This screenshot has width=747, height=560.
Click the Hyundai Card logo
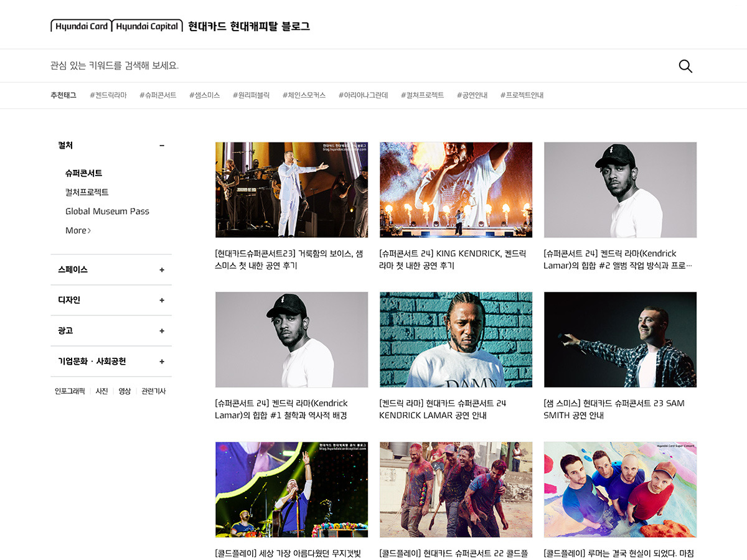[81, 26]
